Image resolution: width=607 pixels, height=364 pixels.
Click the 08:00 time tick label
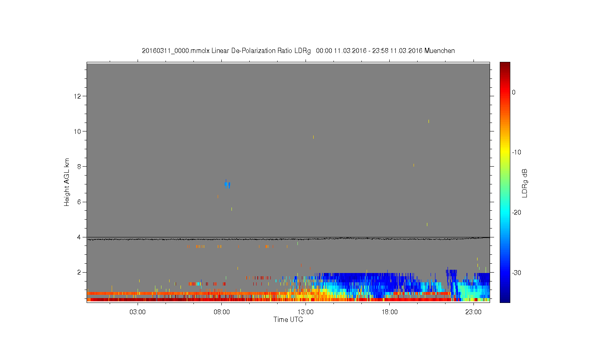point(222,312)
